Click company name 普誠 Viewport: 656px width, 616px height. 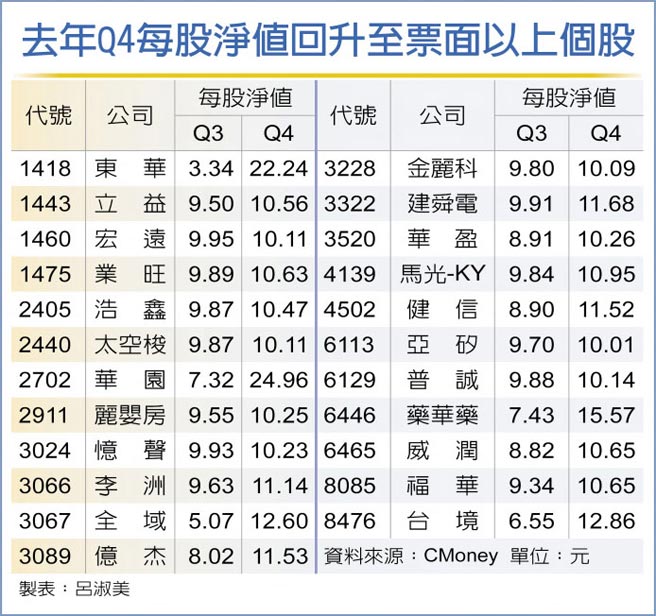[443, 380]
